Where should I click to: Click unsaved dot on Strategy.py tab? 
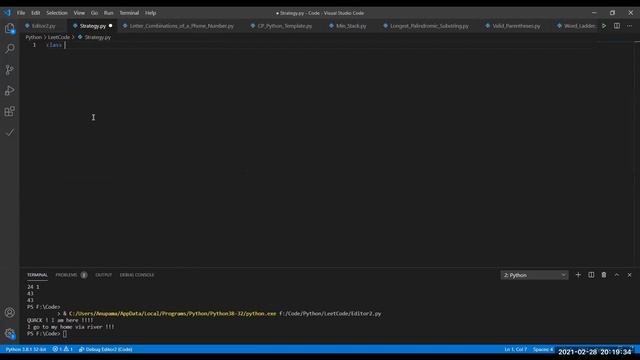click(x=110, y=26)
